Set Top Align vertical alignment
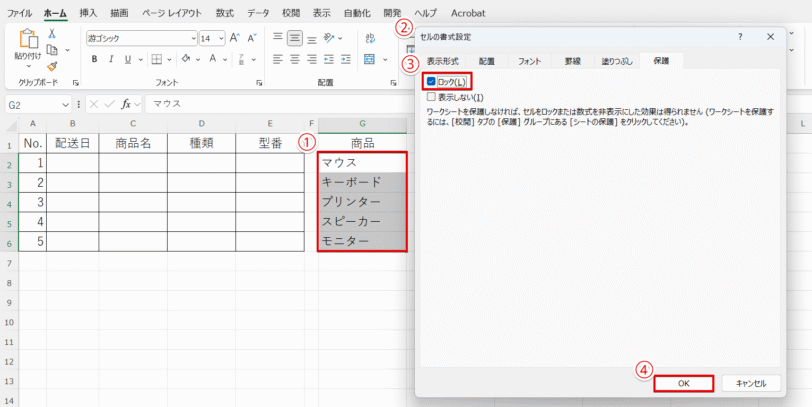Image resolution: width=812 pixels, height=407 pixels. [x=278, y=37]
